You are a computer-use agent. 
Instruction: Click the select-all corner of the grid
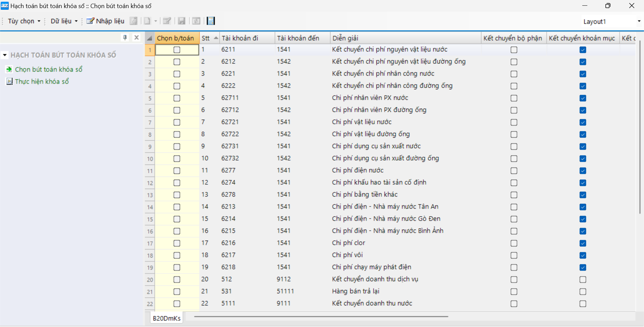150,38
